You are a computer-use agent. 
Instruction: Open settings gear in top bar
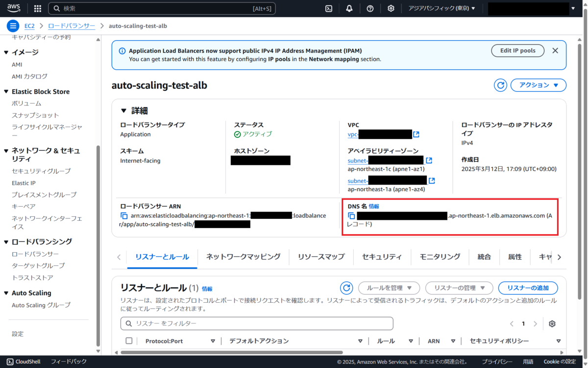click(x=391, y=8)
